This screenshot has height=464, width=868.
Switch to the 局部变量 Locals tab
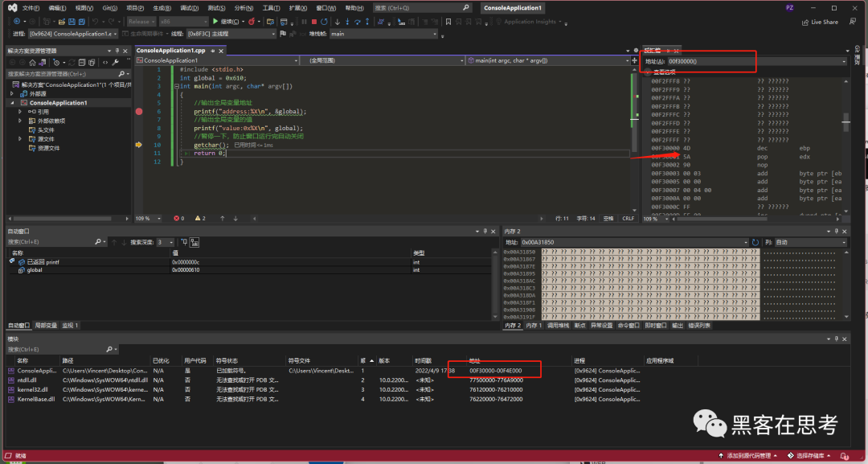point(45,326)
